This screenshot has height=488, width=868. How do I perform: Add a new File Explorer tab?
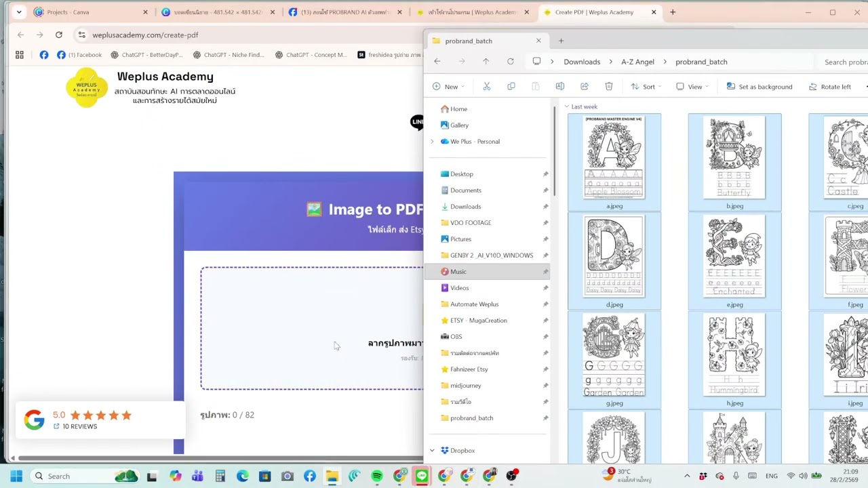click(x=561, y=41)
